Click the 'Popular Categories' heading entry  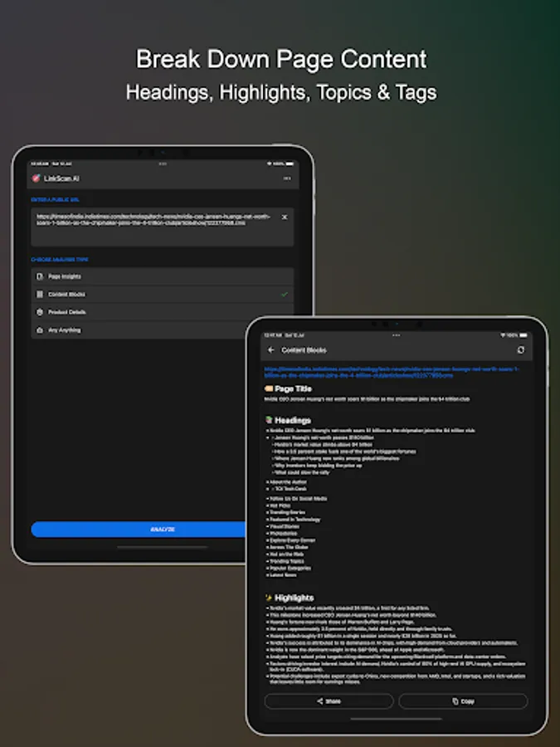pyautogui.click(x=290, y=569)
